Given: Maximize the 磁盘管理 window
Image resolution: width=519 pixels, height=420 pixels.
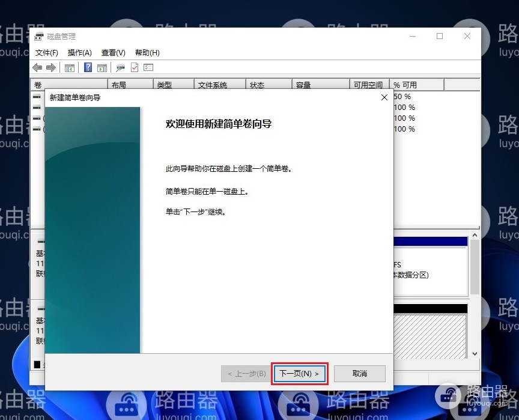Looking at the screenshot, I should click(440, 36).
